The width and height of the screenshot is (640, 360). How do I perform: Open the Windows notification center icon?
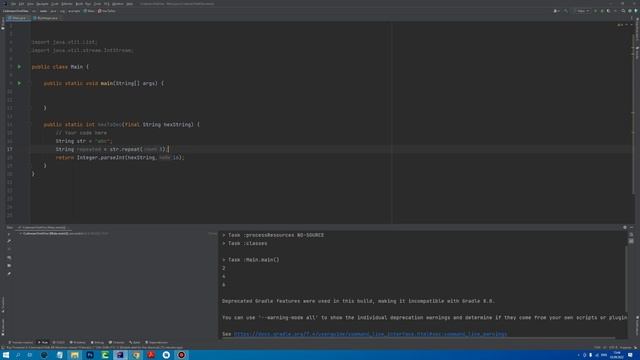631,355
